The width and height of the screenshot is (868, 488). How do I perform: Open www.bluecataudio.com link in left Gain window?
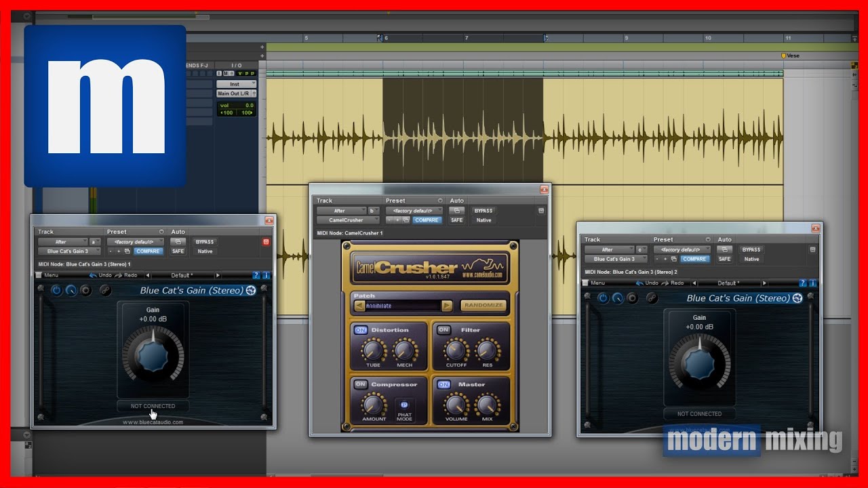point(153,422)
